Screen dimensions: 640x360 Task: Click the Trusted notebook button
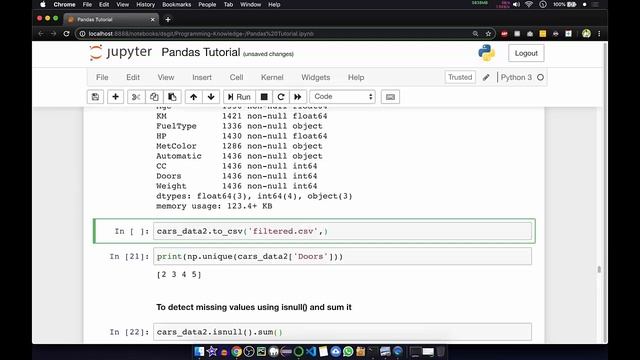460,77
